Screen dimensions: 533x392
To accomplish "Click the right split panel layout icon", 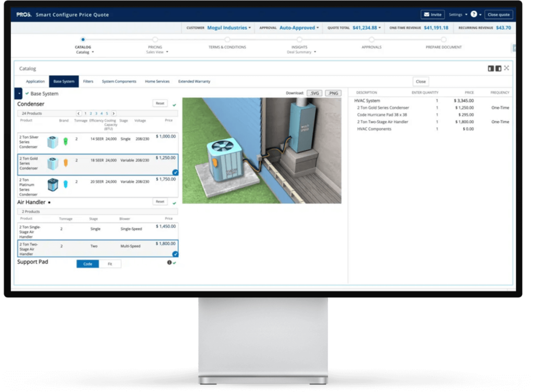I will [498, 68].
